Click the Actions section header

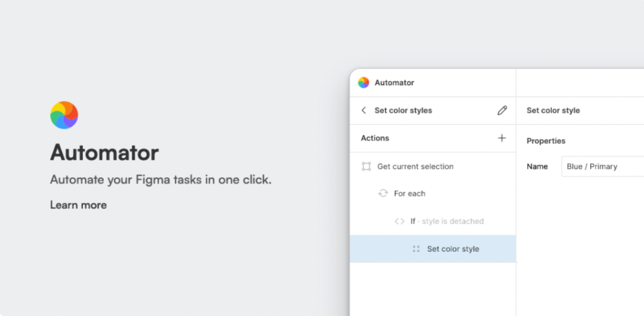pyautogui.click(x=375, y=138)
